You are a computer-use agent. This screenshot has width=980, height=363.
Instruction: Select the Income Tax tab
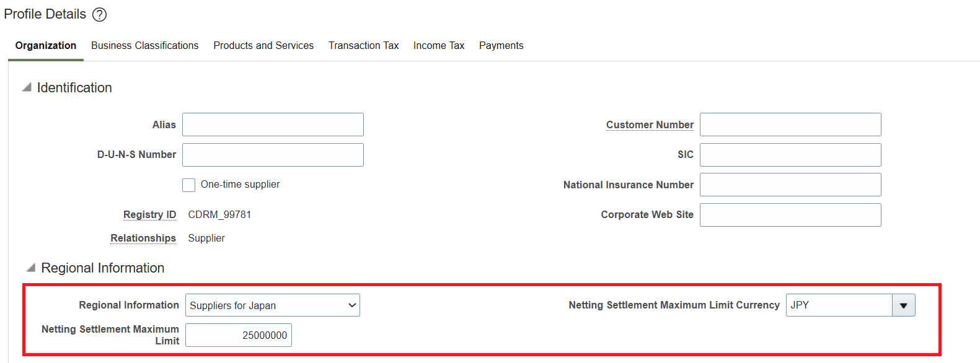(439, 46)
